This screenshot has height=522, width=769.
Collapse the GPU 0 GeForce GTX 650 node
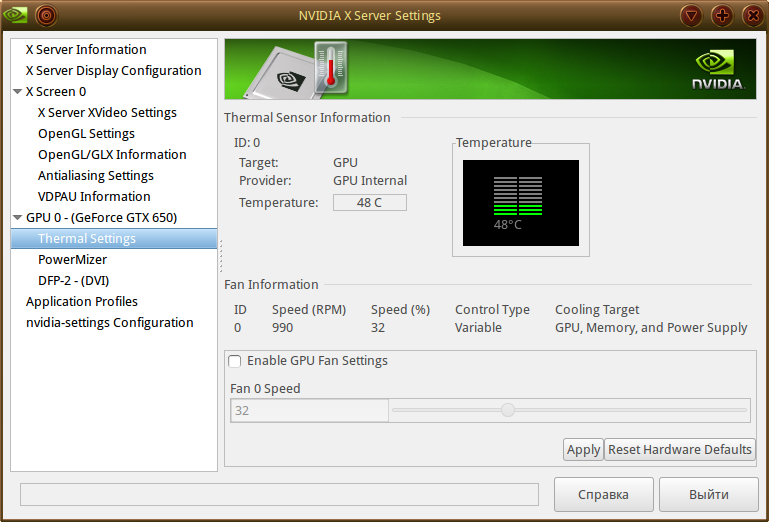[18, 218]
